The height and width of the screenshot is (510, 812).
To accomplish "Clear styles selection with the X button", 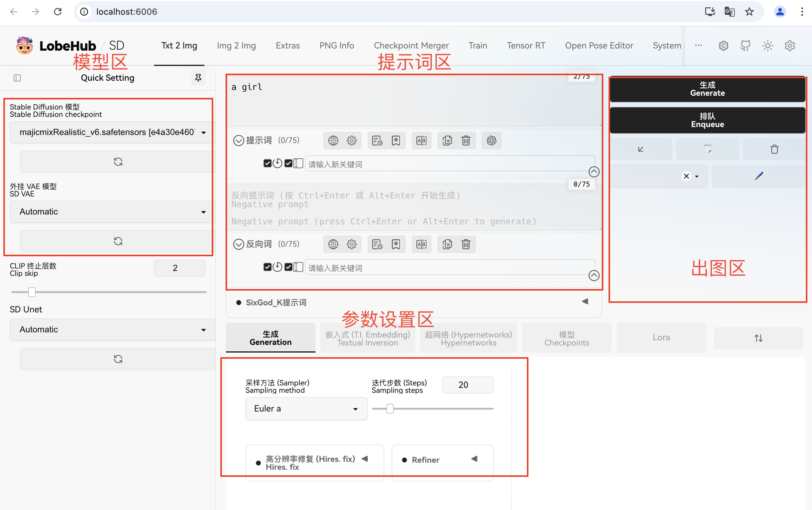I will point(686,176).
